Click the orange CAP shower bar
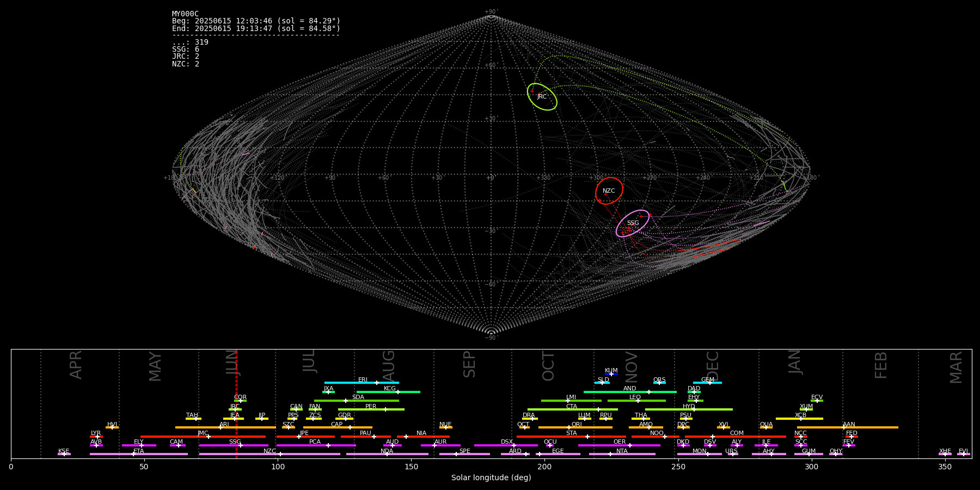980x490 pixels. pos(338,427)
